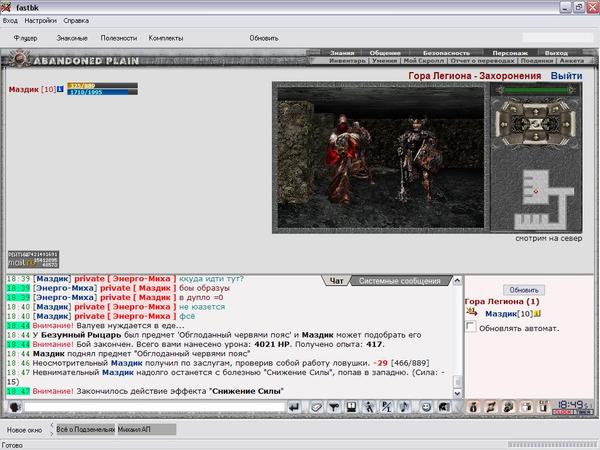Screen dimensions: 600x450
Task: Click the armored knight monster in dungeon view
Action: click(x=419, y=159)
